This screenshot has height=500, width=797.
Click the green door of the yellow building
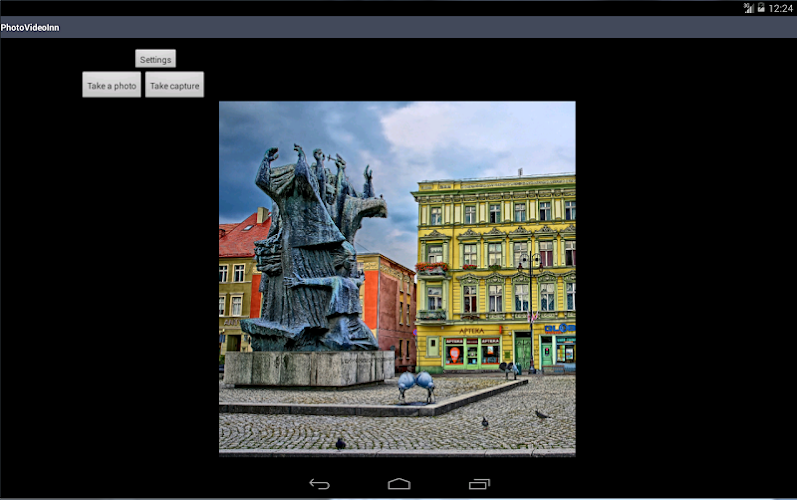click(523, 351)
